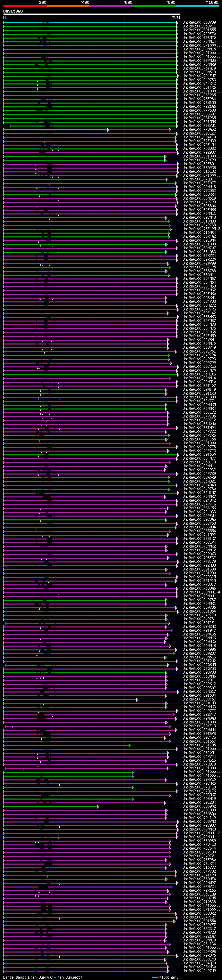Click the UniRef100_C5XNC0 label
This screenshot has width=222, height=980.
pyautogui.click(x=199, y=967)
